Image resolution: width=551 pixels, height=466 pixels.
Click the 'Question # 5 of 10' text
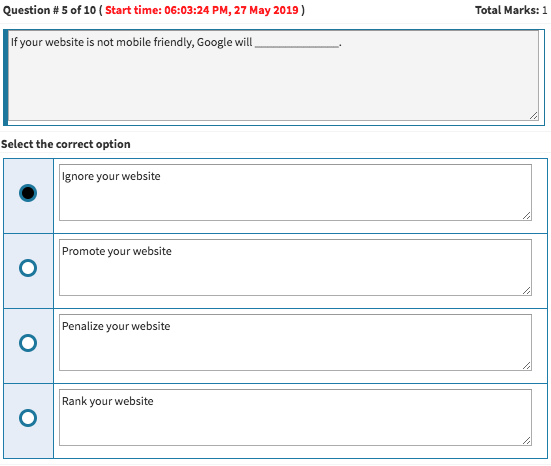(x=49, y=10)
